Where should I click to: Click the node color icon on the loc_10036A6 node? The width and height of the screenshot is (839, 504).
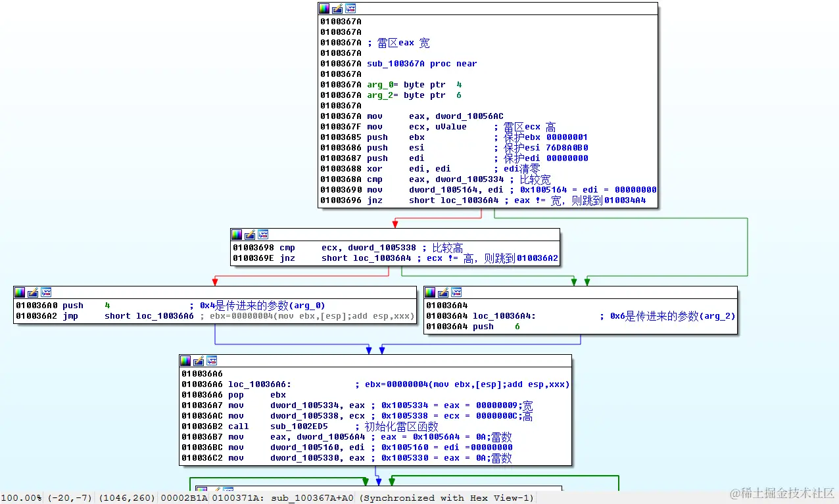pyautogui.click(x=185, y=361)
